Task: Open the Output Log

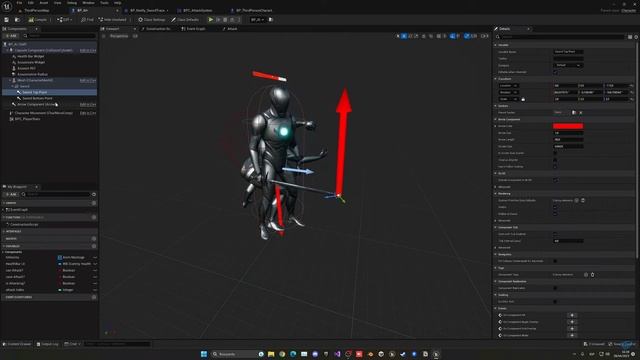Action: [x=48, y=344]
